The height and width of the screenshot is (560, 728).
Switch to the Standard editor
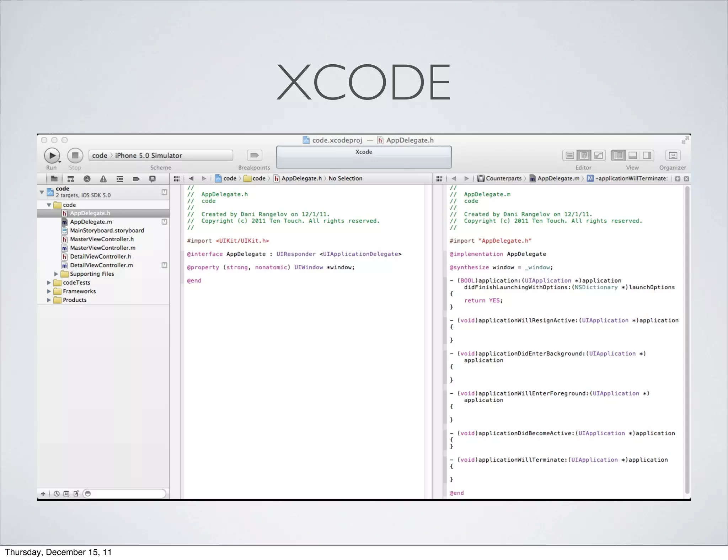click(x=569, y=155)
